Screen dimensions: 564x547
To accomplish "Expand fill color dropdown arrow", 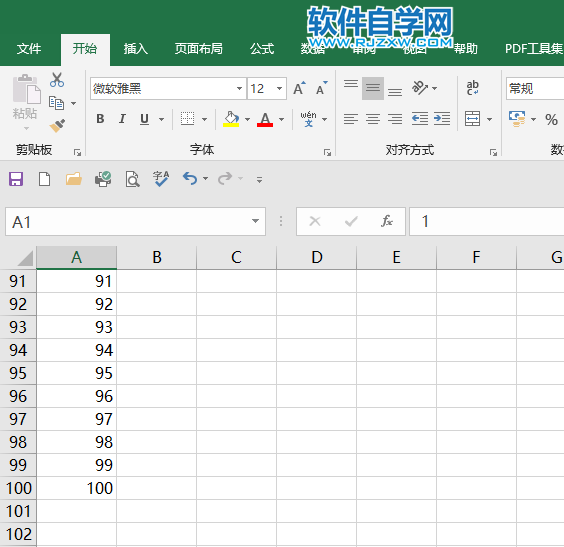I will 247,119.
